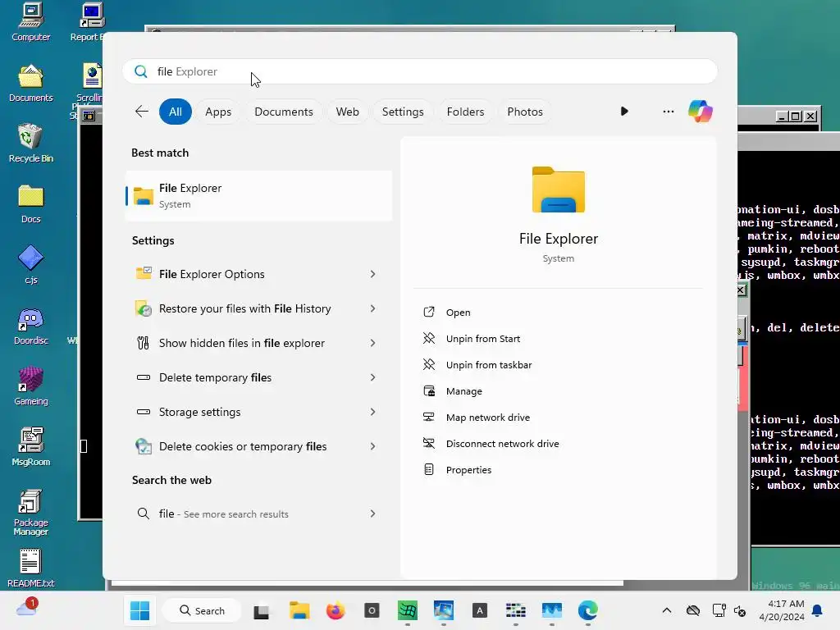Expand Restore your files with File History chevron
This screenshot has height=630, width=840.
click(x=373, y=308)
